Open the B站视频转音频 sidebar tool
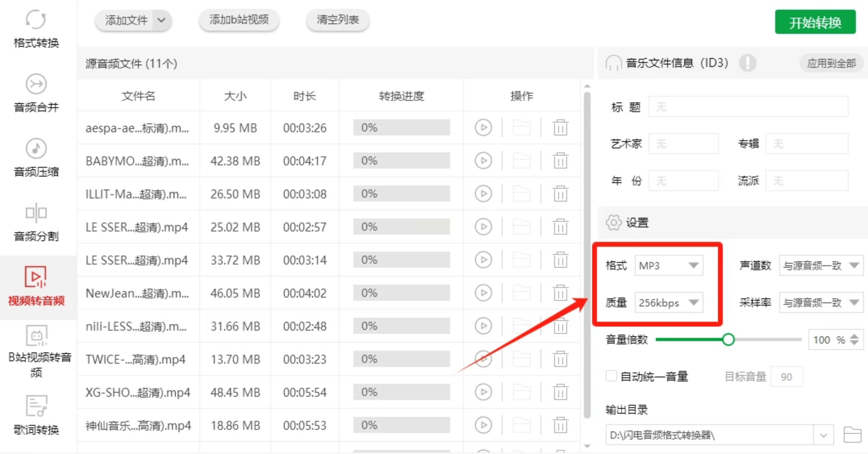 (39, 351)
